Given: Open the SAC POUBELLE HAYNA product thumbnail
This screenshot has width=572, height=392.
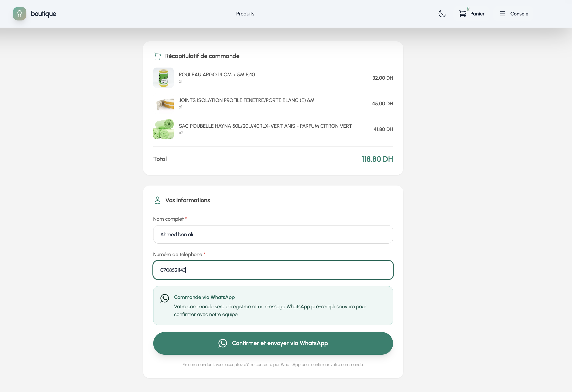Looking at the screenshot, I should pos(163,129).
